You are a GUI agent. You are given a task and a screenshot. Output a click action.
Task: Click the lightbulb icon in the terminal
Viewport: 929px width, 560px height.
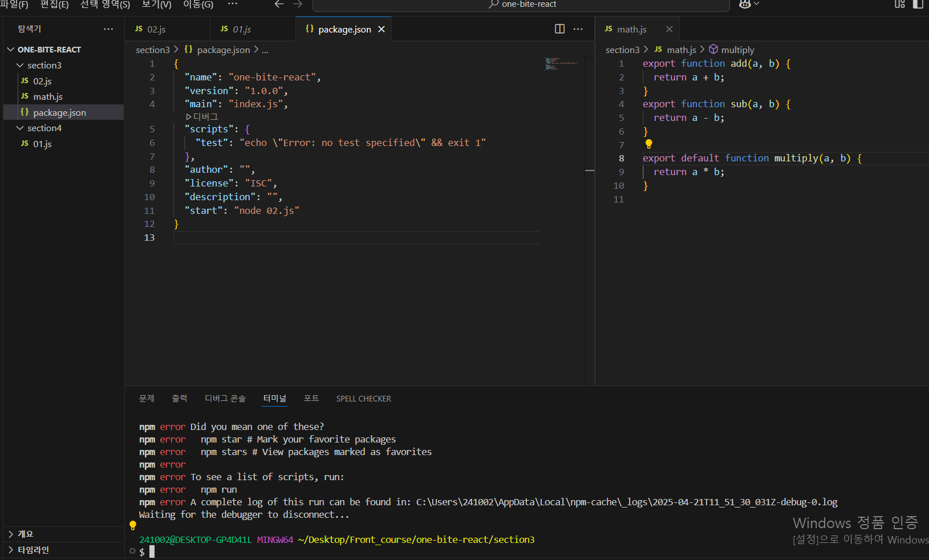click(x=133, y=525)
